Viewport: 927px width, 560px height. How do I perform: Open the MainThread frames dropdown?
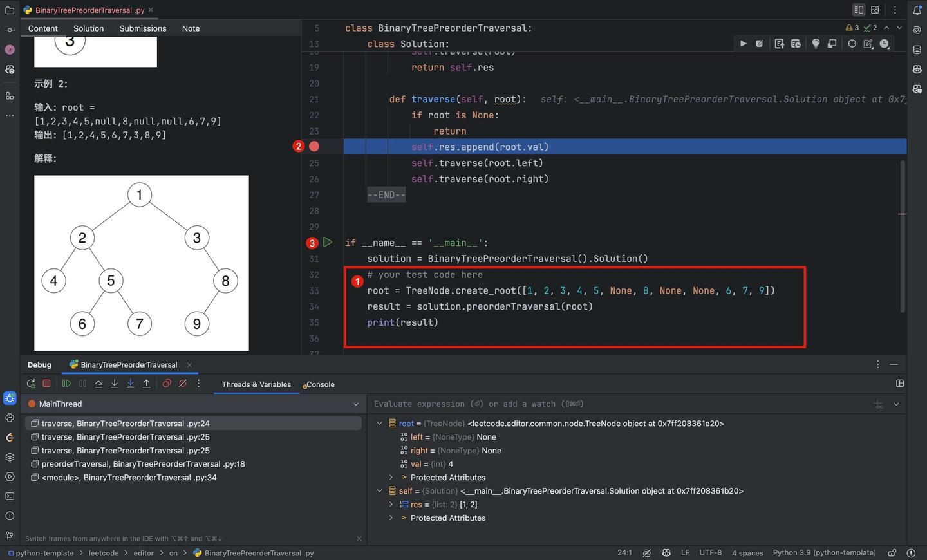(x=356, y=404)
